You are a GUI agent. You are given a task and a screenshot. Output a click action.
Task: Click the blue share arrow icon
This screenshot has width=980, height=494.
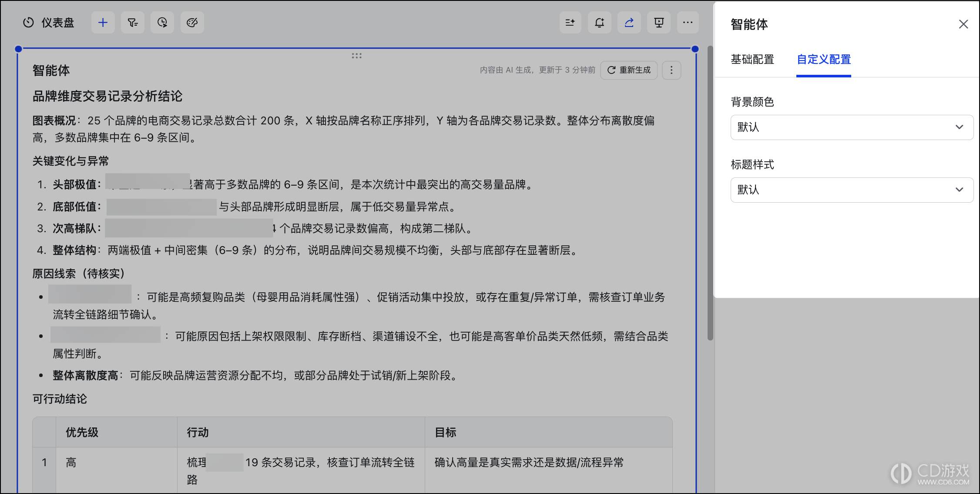(x=629, y=23)
